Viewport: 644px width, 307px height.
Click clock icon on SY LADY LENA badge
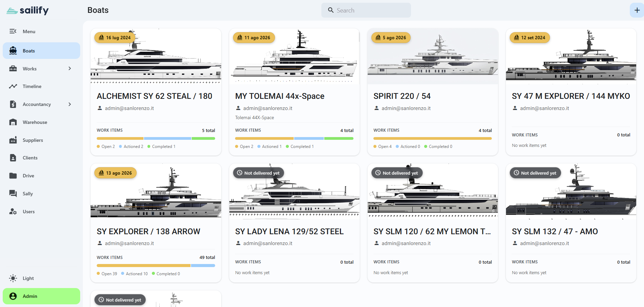239,173
